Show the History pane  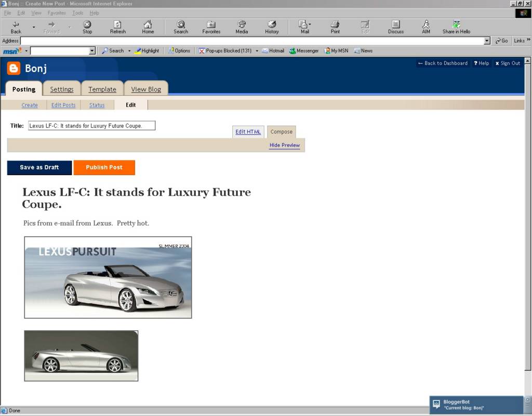[x=272, y=27]
